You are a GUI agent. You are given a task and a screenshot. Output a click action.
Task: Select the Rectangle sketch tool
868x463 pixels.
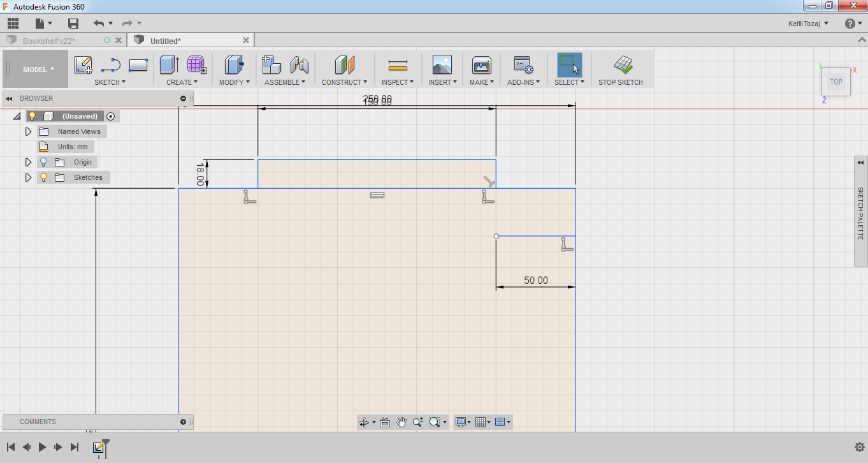coord(138,64)
